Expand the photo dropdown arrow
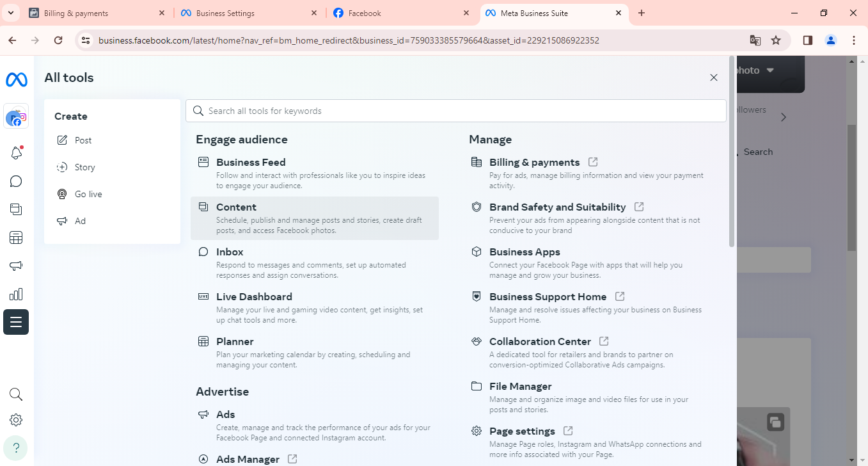This screenshot has width=868, height=466. pyautogui.click(x=770, y=70)
